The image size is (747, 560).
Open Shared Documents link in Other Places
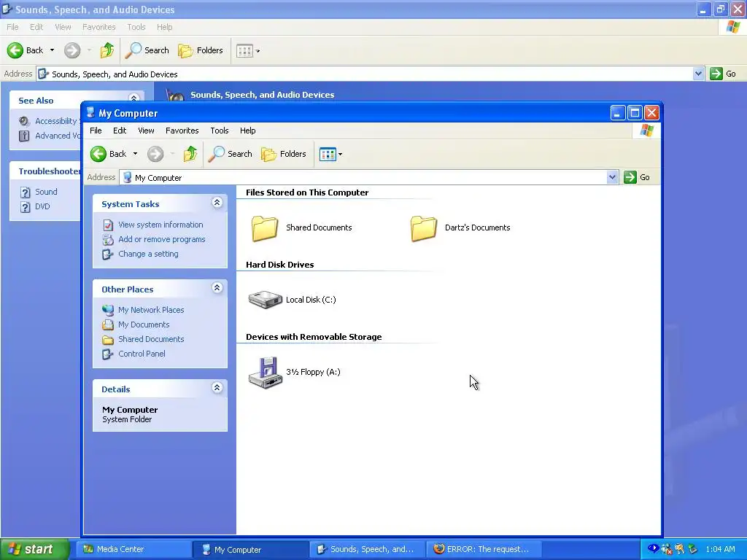coord(151,340)
